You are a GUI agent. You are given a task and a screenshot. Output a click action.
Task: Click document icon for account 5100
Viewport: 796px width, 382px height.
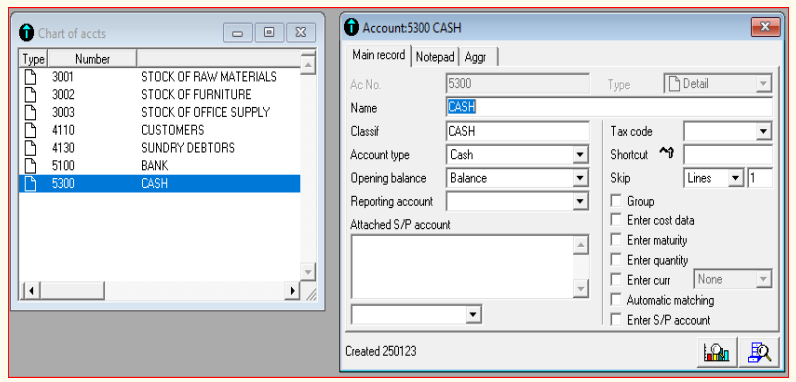pyautogui.click(x=31, y=166)
